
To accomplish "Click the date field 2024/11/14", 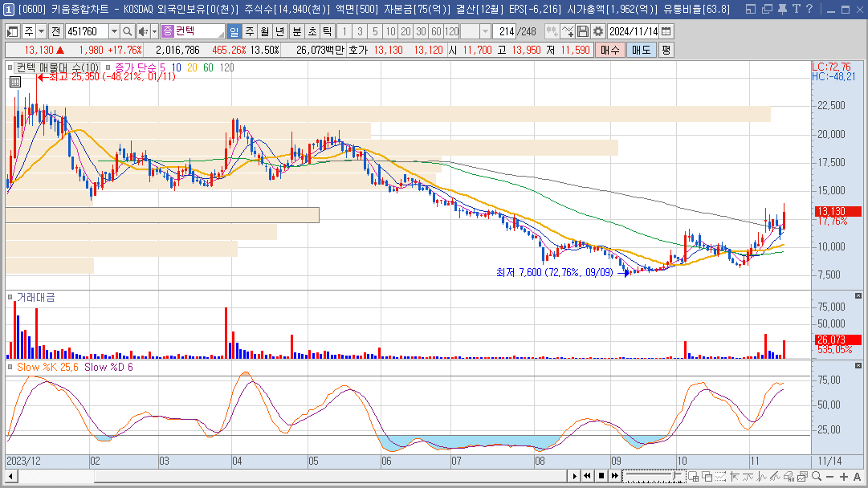I will click(634, 31).
